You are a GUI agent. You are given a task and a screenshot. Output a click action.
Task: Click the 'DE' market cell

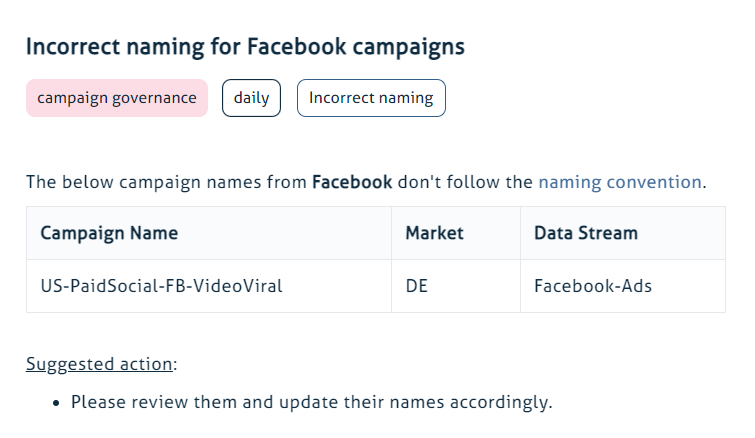click(x=416, y=286)
